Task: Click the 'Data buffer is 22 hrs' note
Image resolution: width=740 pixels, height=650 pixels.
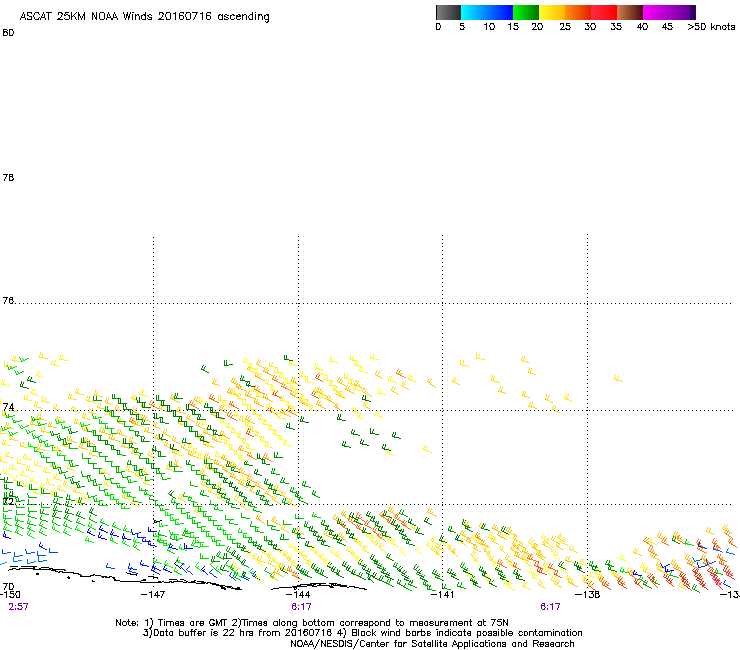Action: coord(362,633)
